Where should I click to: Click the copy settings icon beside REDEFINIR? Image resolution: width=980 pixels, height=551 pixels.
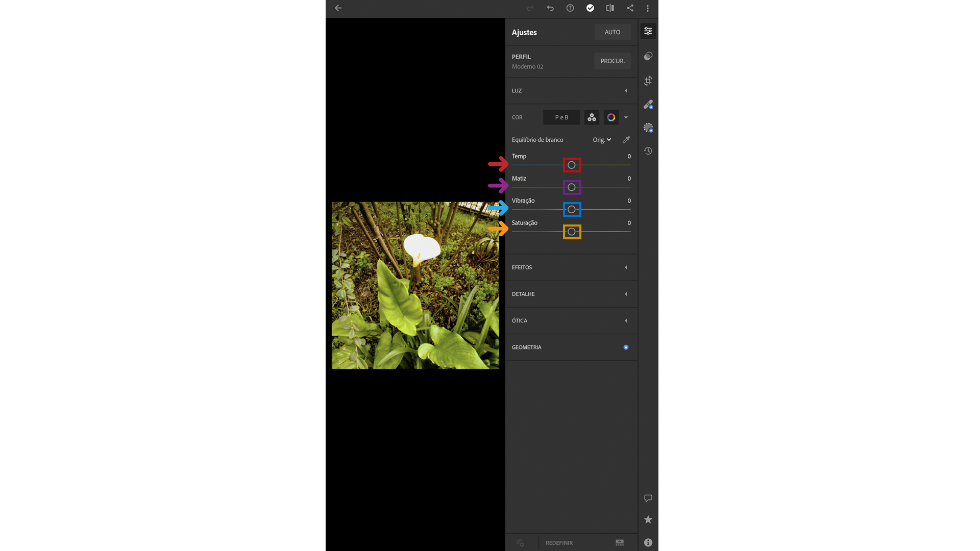point(520,543)
